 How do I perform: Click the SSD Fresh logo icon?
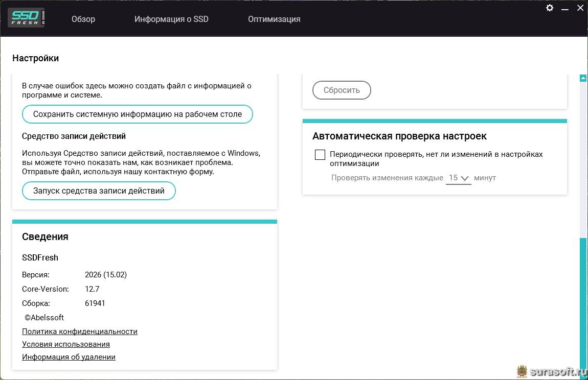pyautogui.click(x=26, y=17)
